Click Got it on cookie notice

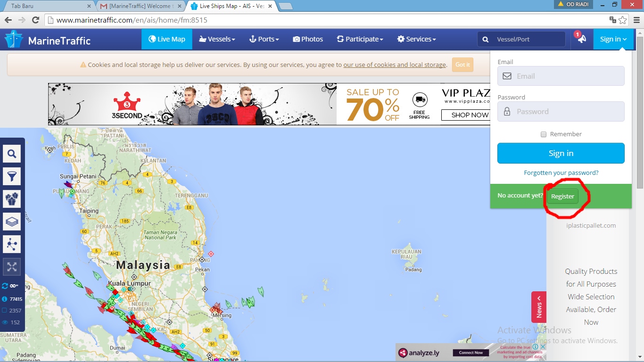click(462, 65)
